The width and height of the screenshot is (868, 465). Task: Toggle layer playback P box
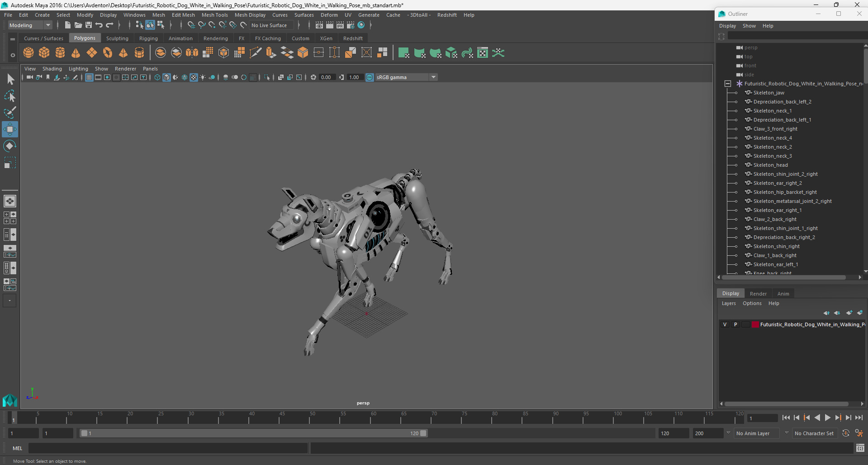point(735,324)
